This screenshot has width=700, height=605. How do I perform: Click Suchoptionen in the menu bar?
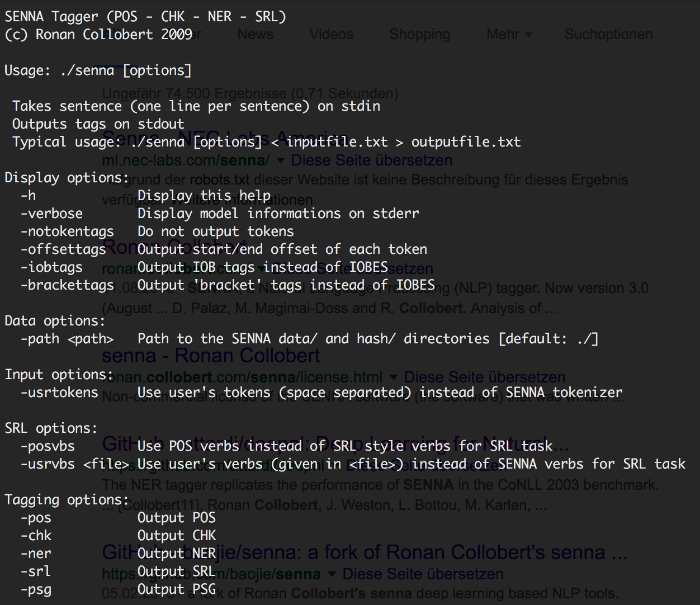[608, 34]
